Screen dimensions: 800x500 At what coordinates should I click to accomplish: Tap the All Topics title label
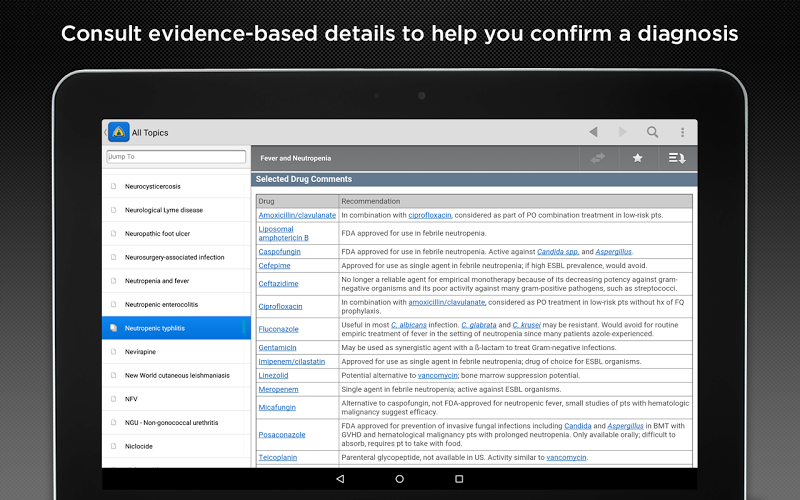(x=150, y=133)
